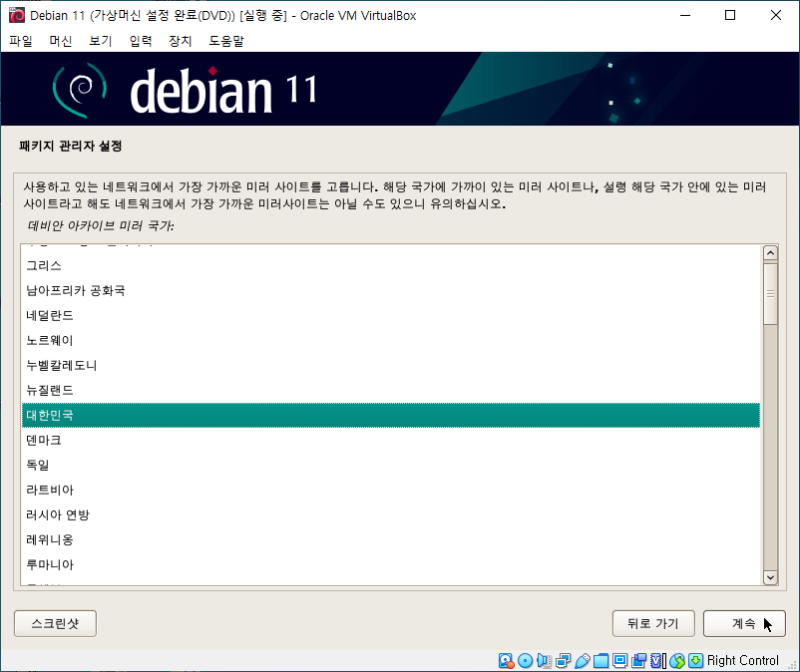Select 레위니옹 in the list
Image resolution: width=800 pixels, height=672 pixels.
391,540
